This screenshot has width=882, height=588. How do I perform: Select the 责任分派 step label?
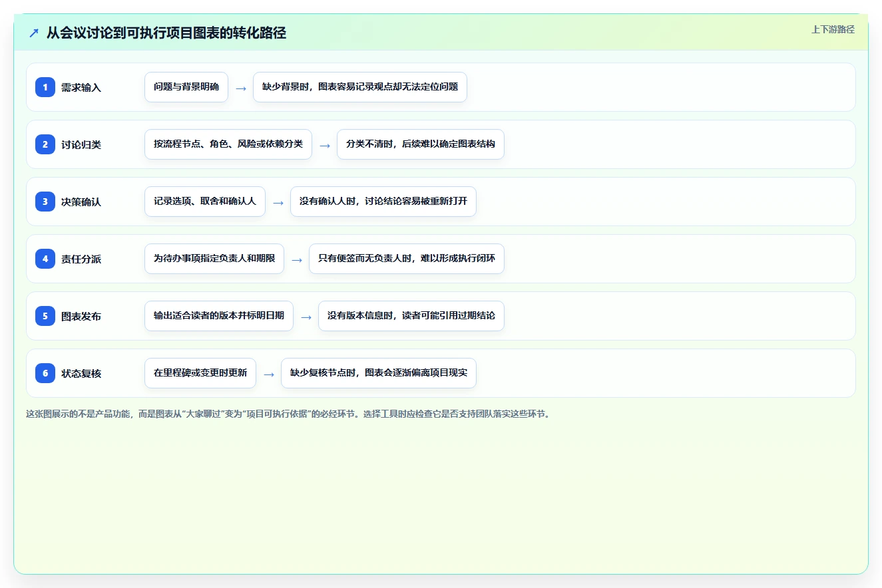[81, 259]
